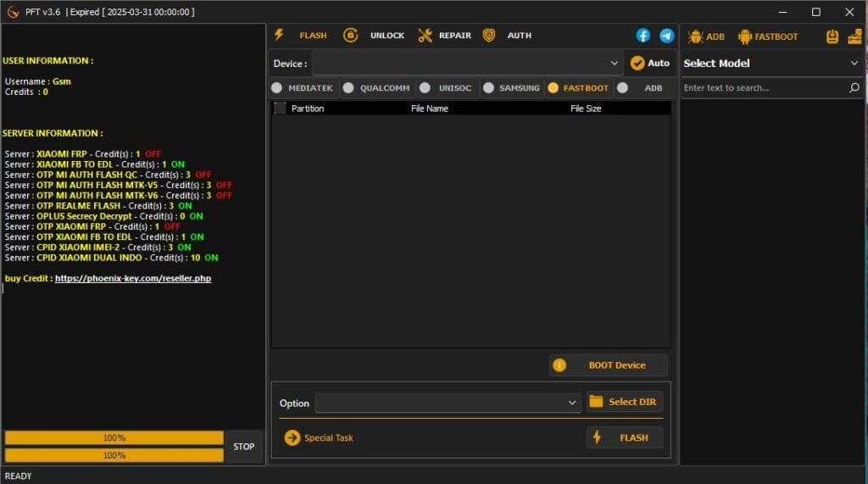868x484 pixels.
Task: Click the READY status bar text
Action: coord(19,476)
